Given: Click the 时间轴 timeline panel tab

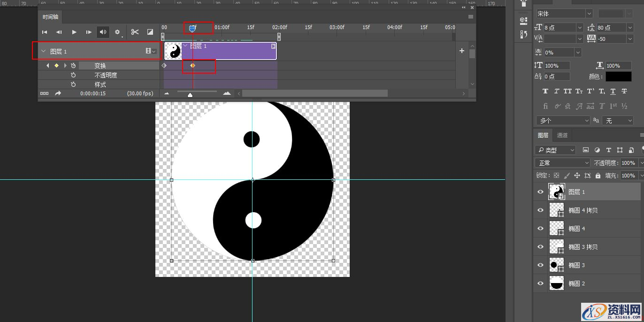Looking at the screenshot, I should [50, 16].
